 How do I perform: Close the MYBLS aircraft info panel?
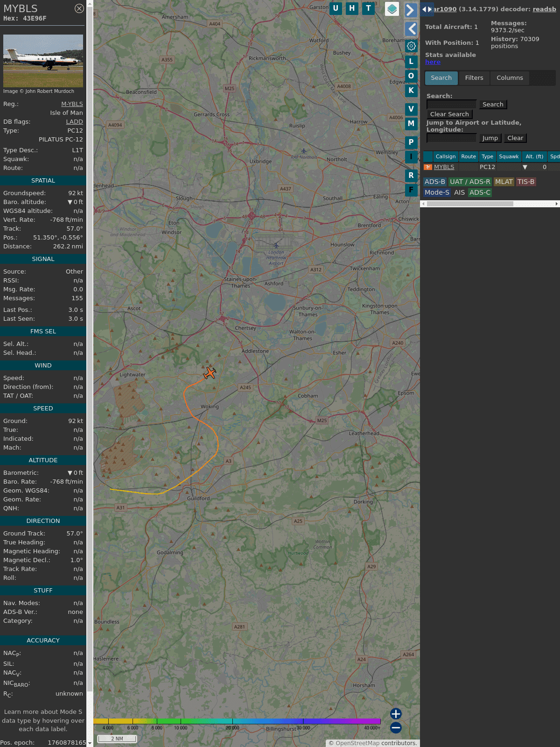pos(79,8)
